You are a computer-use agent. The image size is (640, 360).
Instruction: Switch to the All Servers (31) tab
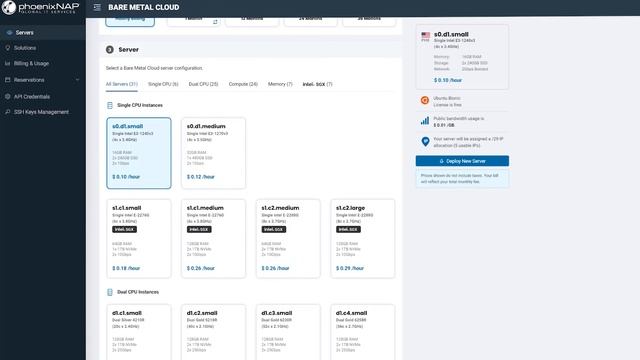[x=122, y=84]
